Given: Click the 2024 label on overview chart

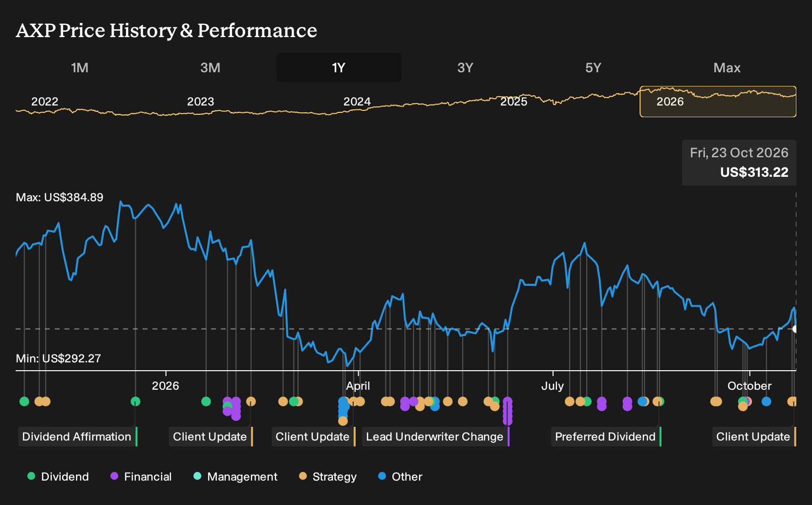Looking at the screenshot, I should [357, 102].
